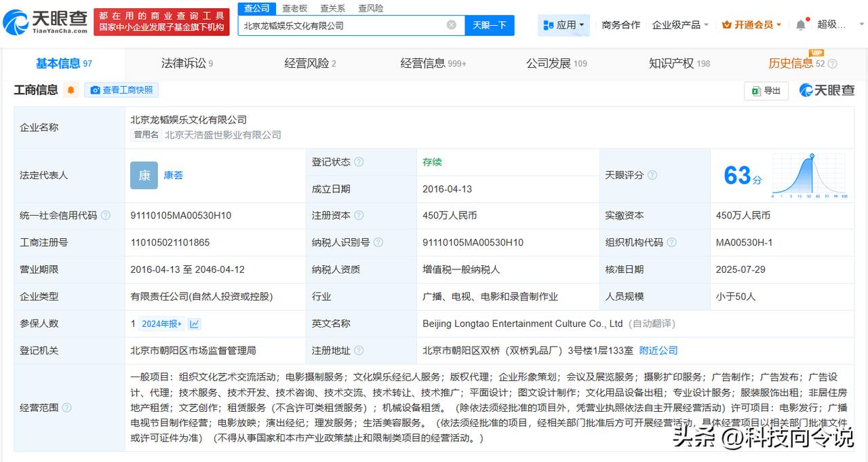Screen dimensions: 868x462
Task: Click the TianYanCha logo
Action: point(46,22)
